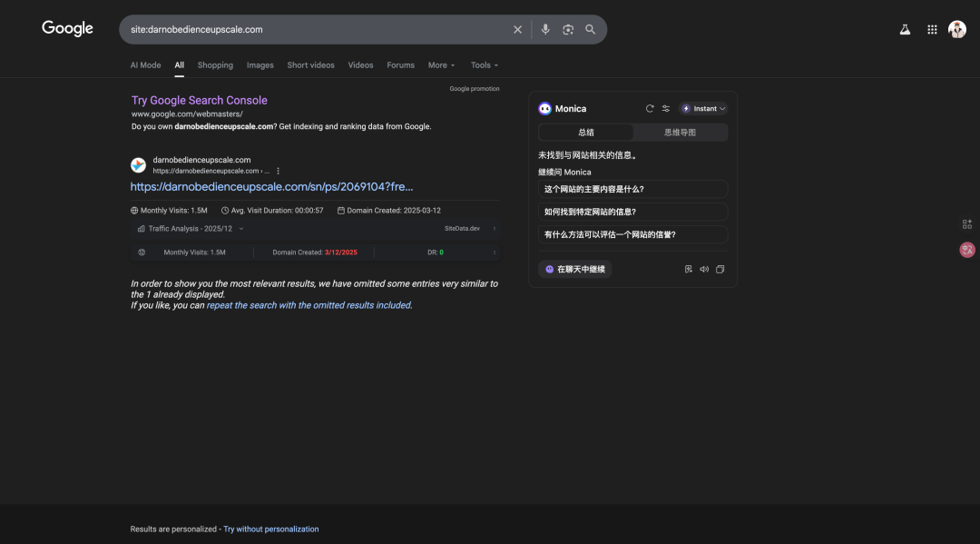Open Google account profile avatar
The width and height of the screenshot is (980, 544).
(957, 29)
